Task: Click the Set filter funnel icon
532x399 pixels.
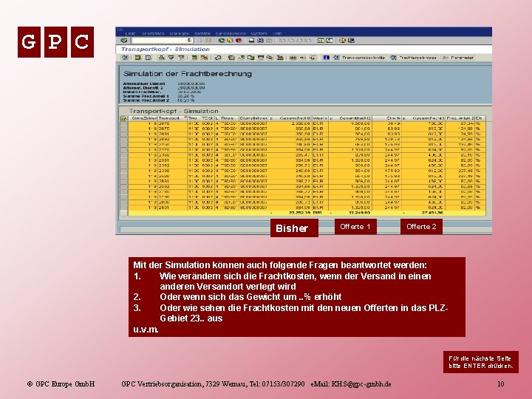Action: [181, 58]
